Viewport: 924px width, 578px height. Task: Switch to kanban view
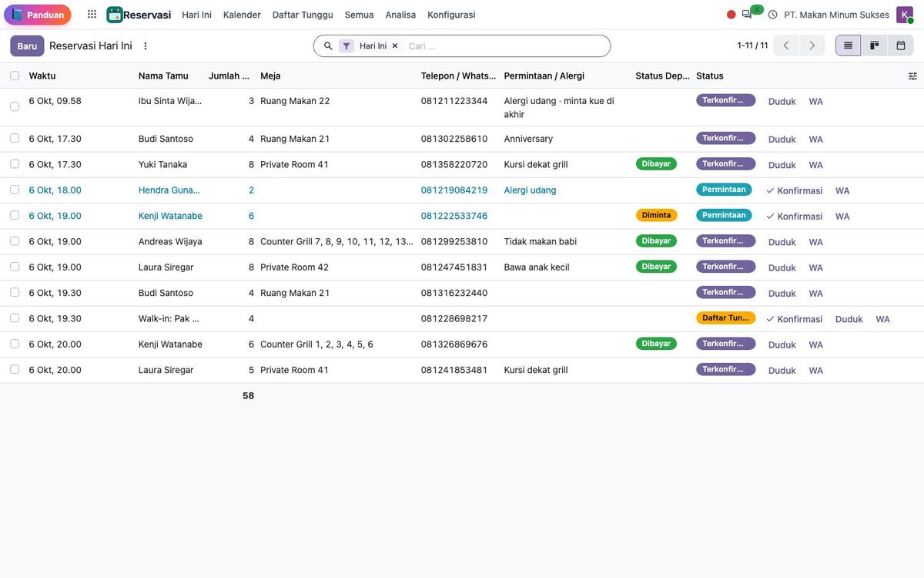coord(875,45)
